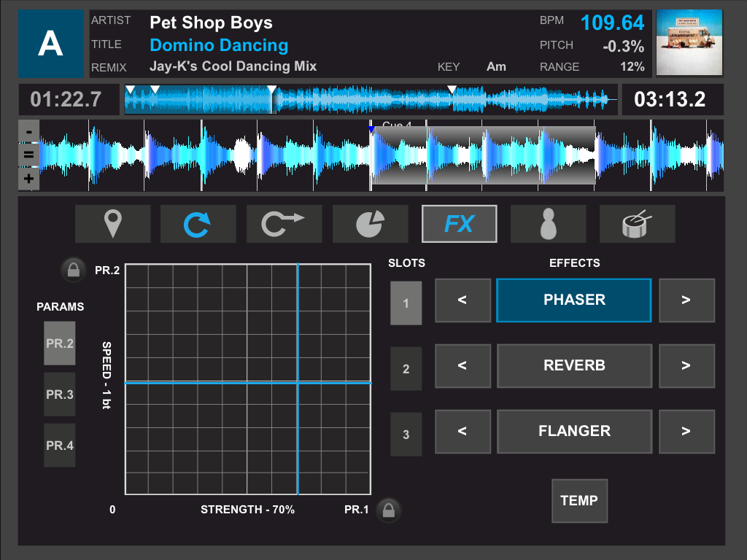This screenshot has width=747, height=560.
Task: Switch to previous effect before REVERB
Action: tap(462, 365)
